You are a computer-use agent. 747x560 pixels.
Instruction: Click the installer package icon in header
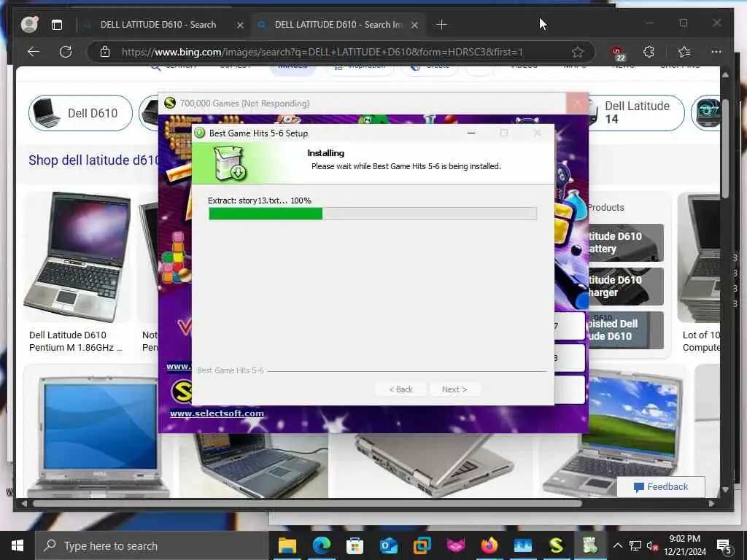[x=230, y=163]
